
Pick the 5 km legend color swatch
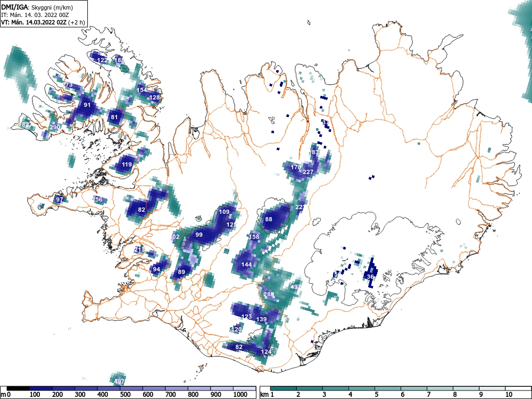point(388,388)
